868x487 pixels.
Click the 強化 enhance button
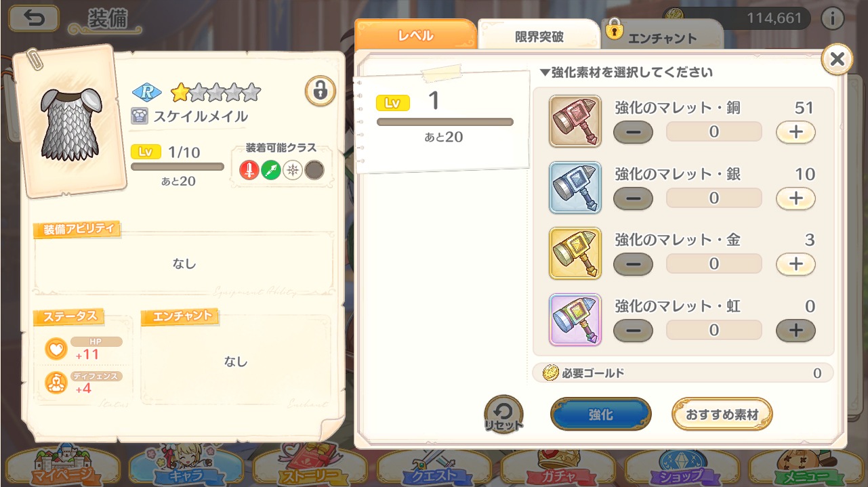(x=601, y=415)
